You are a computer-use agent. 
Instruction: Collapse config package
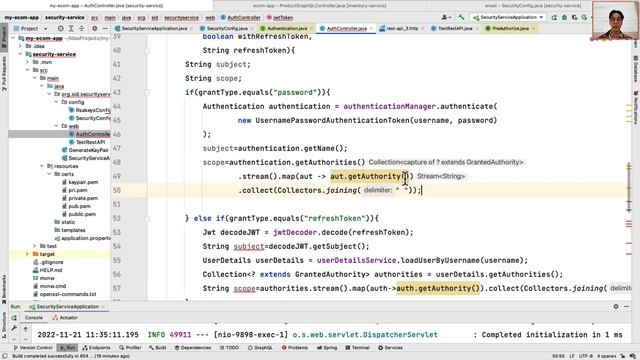pyautogui.click(x=56, y=102)
